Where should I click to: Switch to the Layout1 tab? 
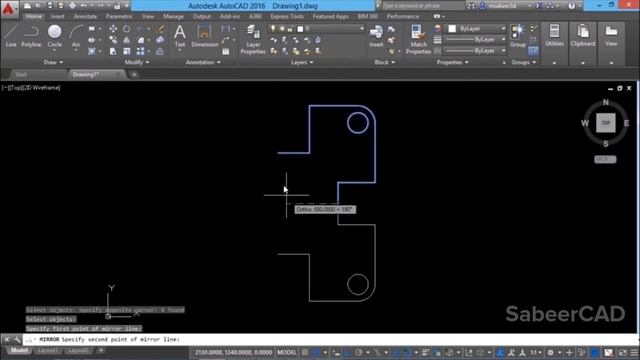(x=48, y=351)
